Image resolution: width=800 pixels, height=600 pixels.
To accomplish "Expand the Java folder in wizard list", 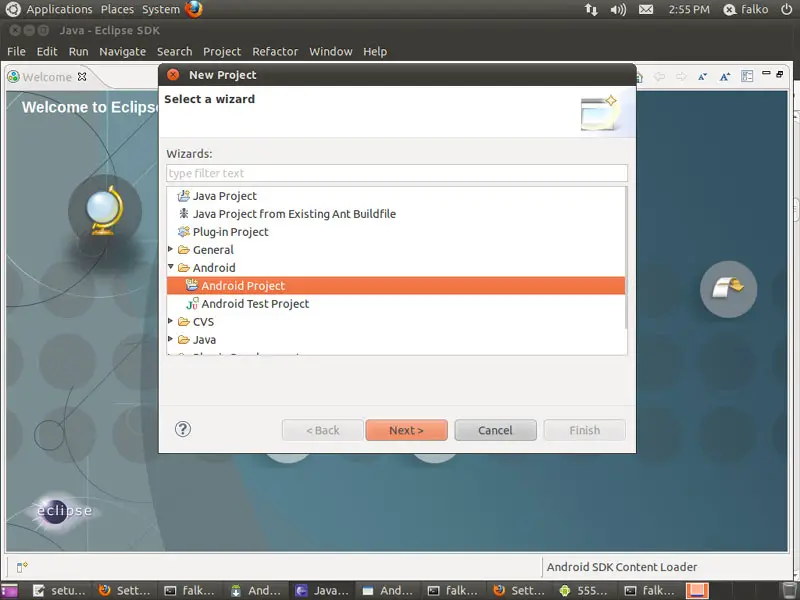I will (x=171, y=339).
